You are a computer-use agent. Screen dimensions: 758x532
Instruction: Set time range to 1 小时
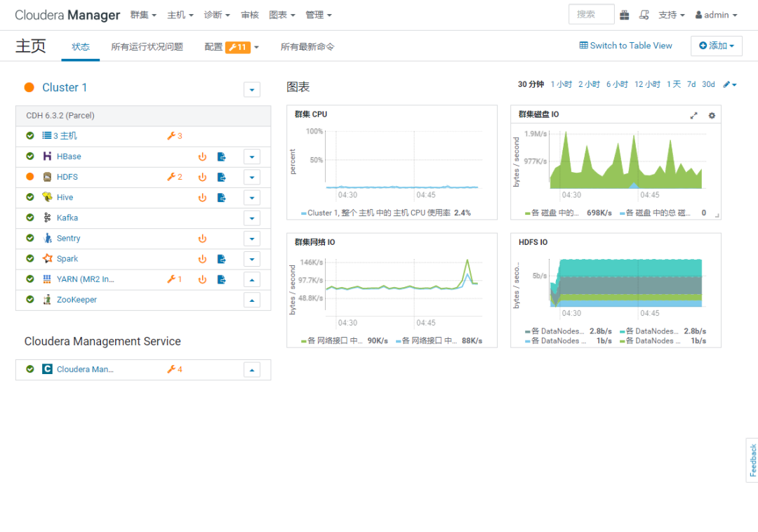[x=561, y=84]
